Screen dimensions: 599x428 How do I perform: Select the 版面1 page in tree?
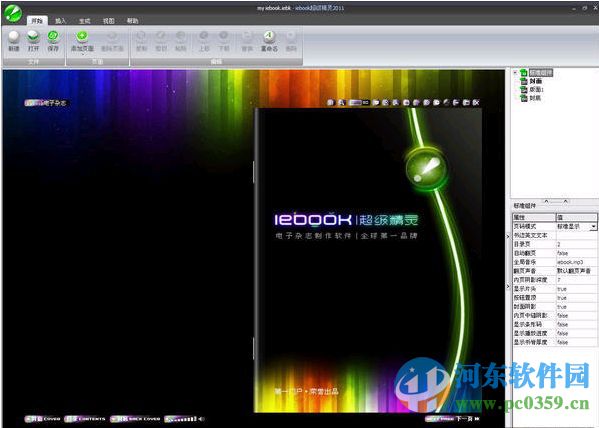pyautogui.click(x=536, y=89)
